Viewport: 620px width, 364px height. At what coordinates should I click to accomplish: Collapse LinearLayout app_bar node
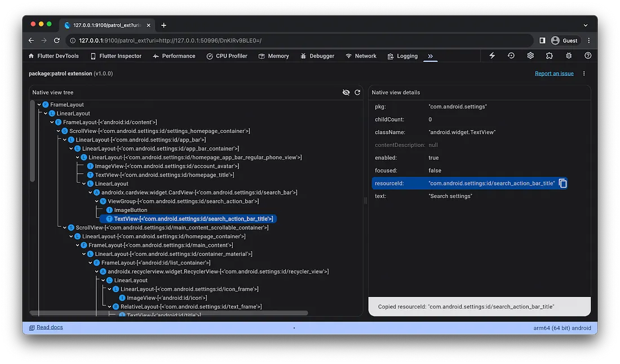65,140
